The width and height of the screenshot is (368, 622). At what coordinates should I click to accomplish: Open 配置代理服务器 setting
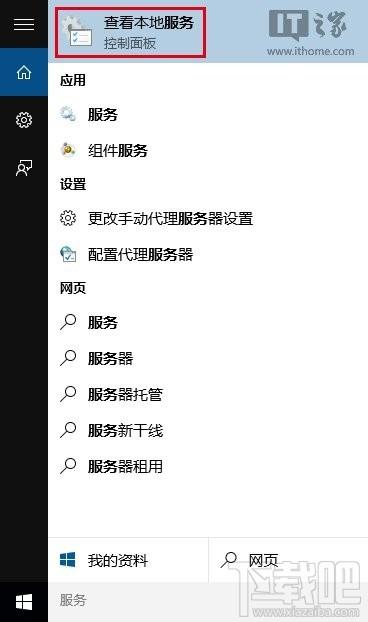pos(208,254)
